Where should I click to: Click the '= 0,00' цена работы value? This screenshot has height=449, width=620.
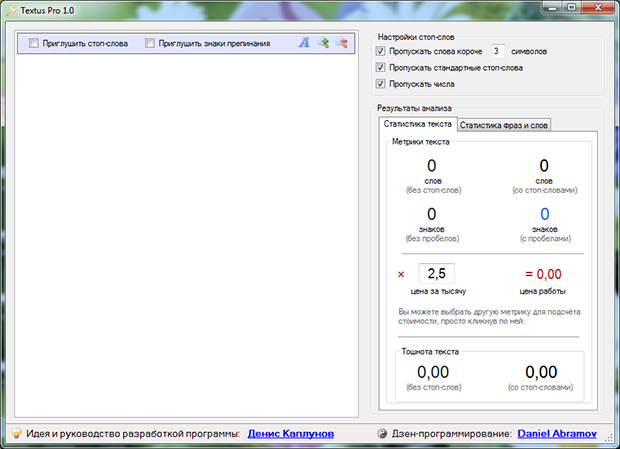(543, 274)
